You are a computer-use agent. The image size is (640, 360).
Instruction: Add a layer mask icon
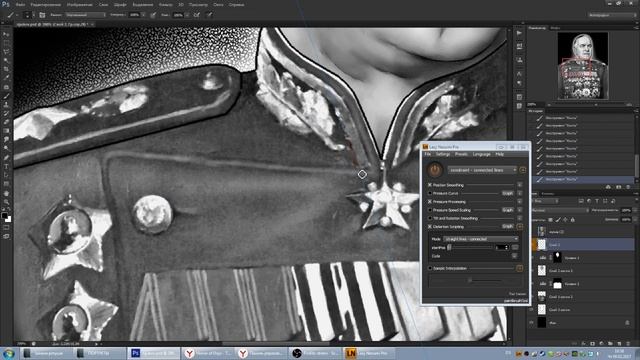[592, 344]
